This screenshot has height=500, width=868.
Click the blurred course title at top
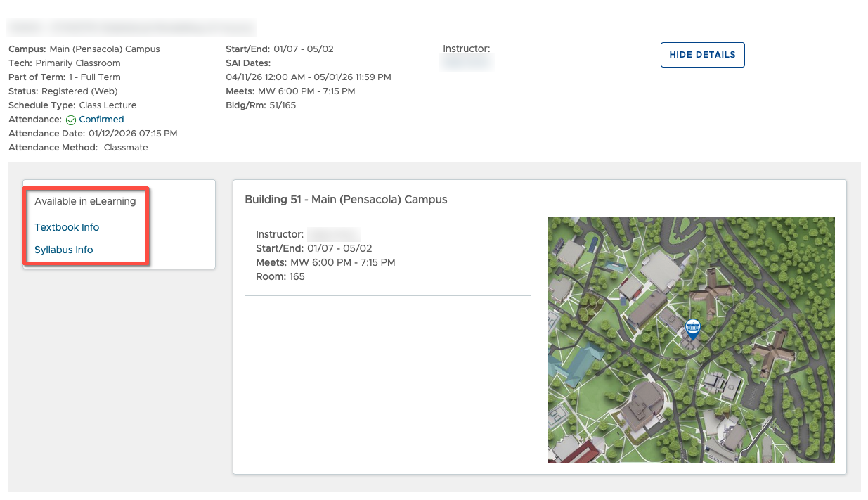[131, 28]
